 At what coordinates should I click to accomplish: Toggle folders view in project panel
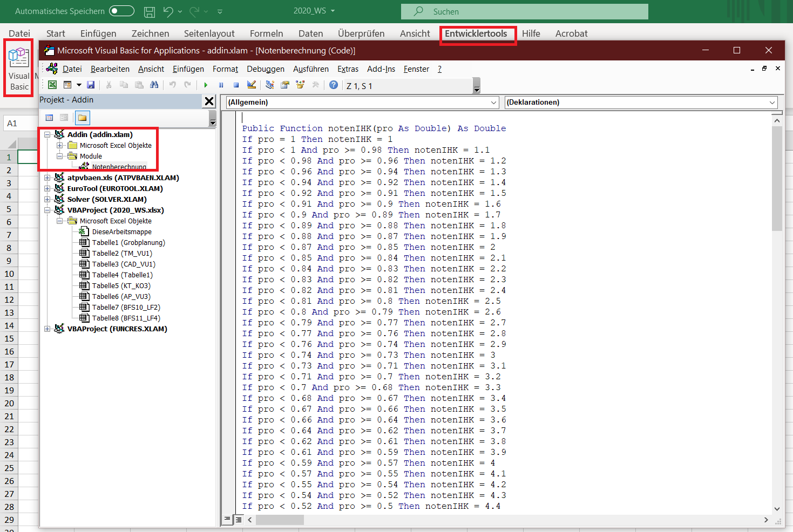[x=82, y=118]
